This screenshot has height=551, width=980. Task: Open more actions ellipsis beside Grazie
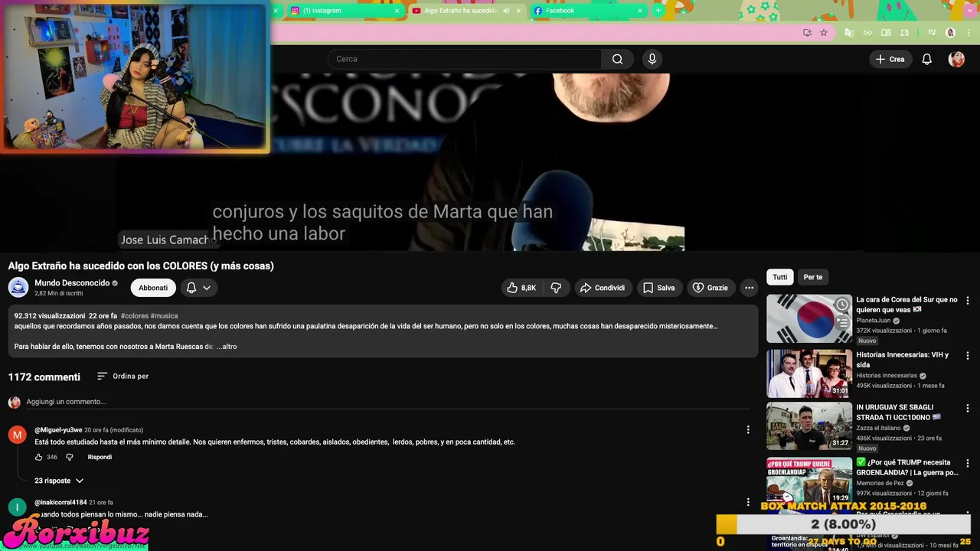749,288
